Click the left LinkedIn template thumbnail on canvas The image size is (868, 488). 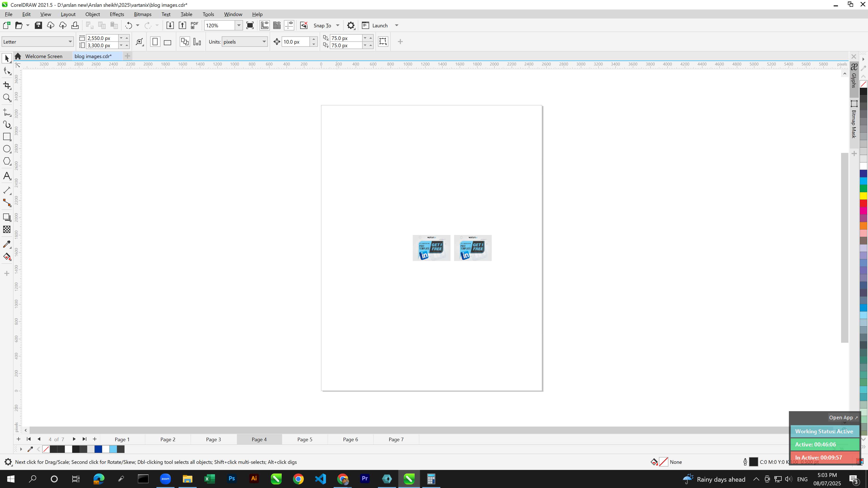[431, 248]
